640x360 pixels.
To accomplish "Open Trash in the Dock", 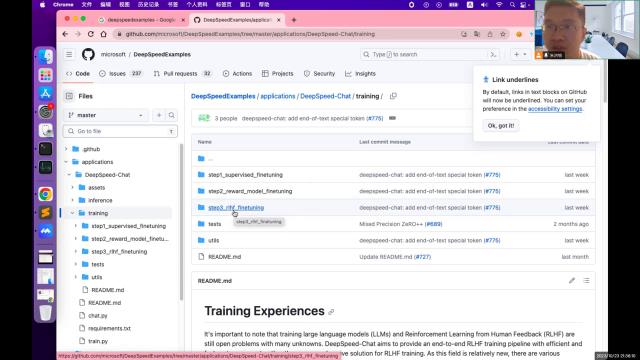I will pyautogui.click(x=46, y=313).
